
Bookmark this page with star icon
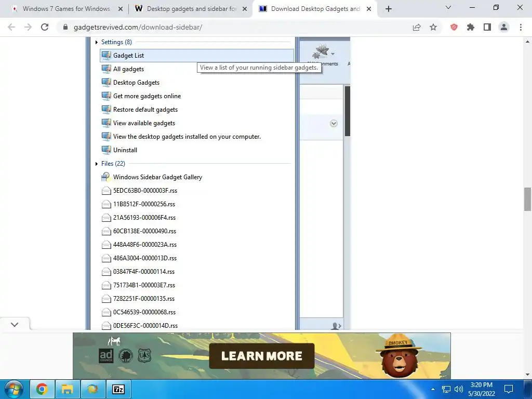point(433,27)
